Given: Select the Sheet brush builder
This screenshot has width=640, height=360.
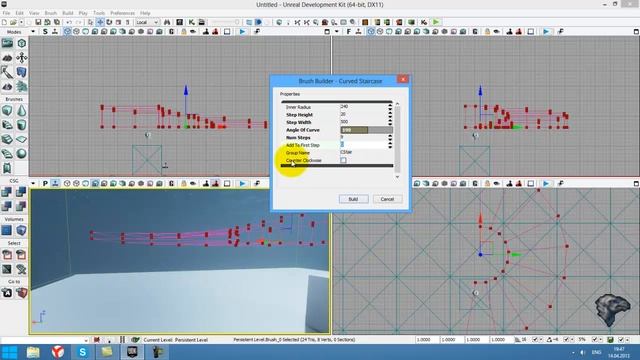Looking at the screenshot, I should [22, 139].
